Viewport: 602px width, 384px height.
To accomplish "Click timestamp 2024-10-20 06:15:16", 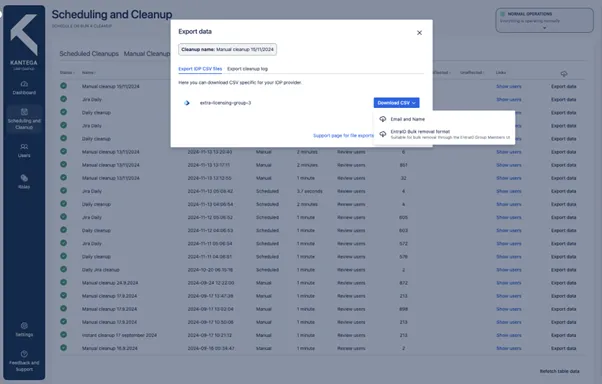I will (x=210, y=270).
